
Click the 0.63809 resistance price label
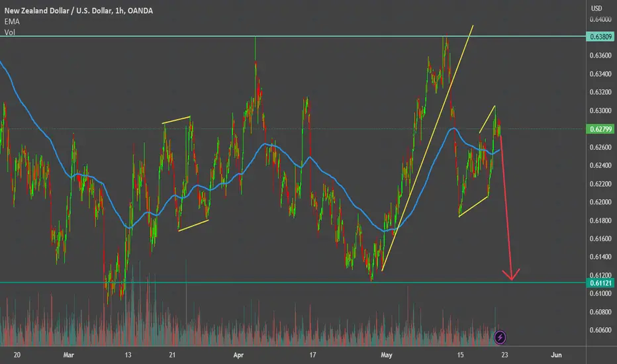(x=600, y=36)
